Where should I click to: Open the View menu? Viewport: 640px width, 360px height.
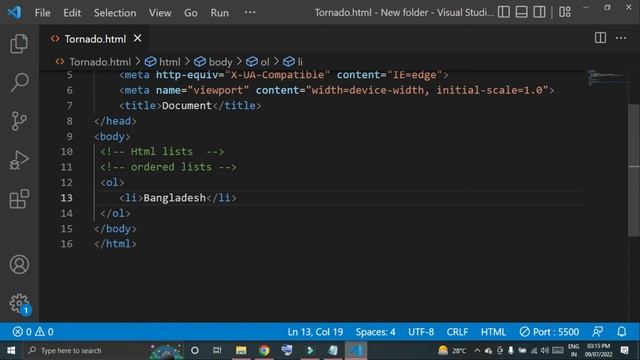tap(160, 13)
